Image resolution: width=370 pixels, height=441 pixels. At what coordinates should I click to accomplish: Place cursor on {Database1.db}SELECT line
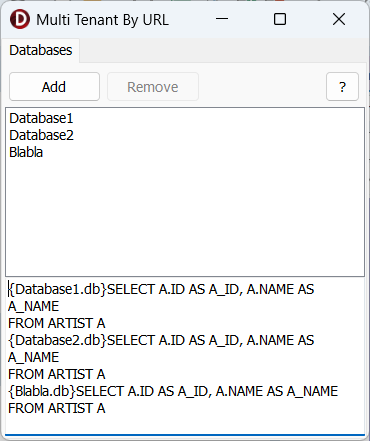point(161,289)
